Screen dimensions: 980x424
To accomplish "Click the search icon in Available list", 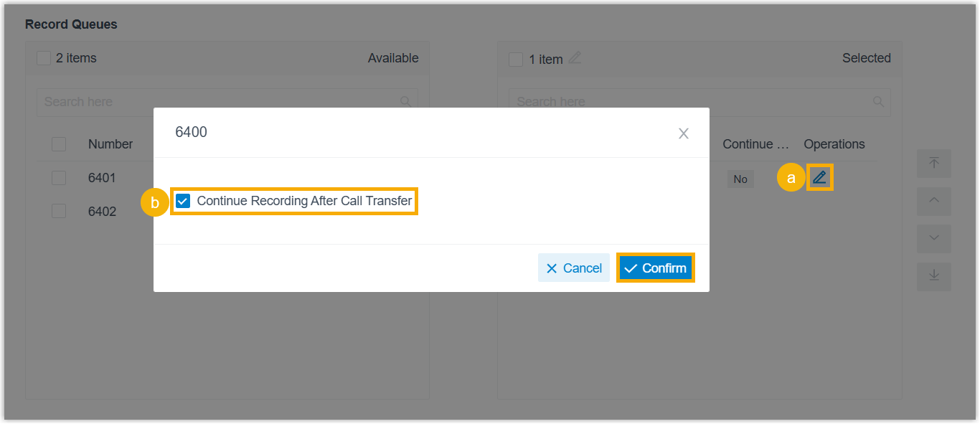I will [x=405, y=102].
